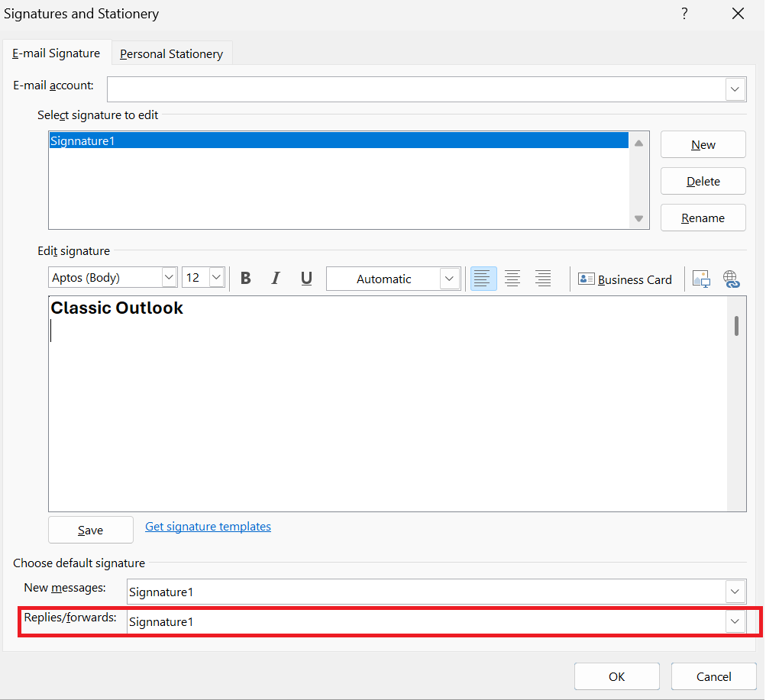Image resolution: width=766 pixels, height=700 pixels.
Task: Switch to the Personal Stationery tab
Action: 172,53
